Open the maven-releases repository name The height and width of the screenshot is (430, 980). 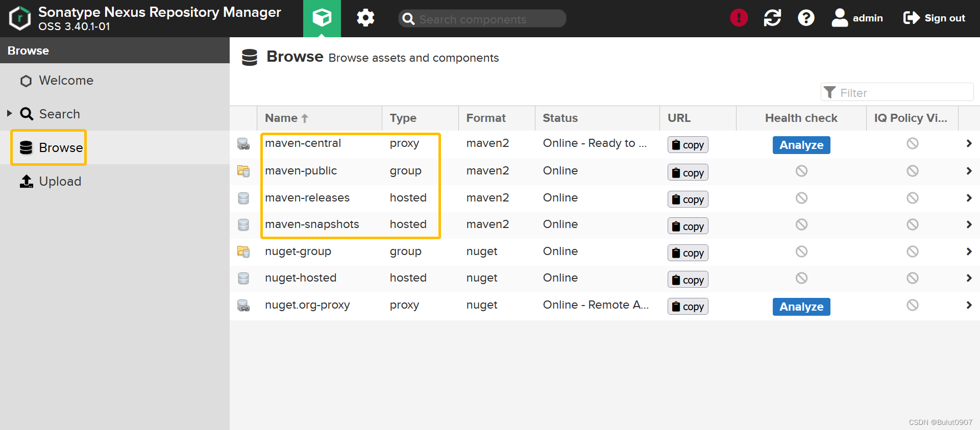[x=307, y=198]
